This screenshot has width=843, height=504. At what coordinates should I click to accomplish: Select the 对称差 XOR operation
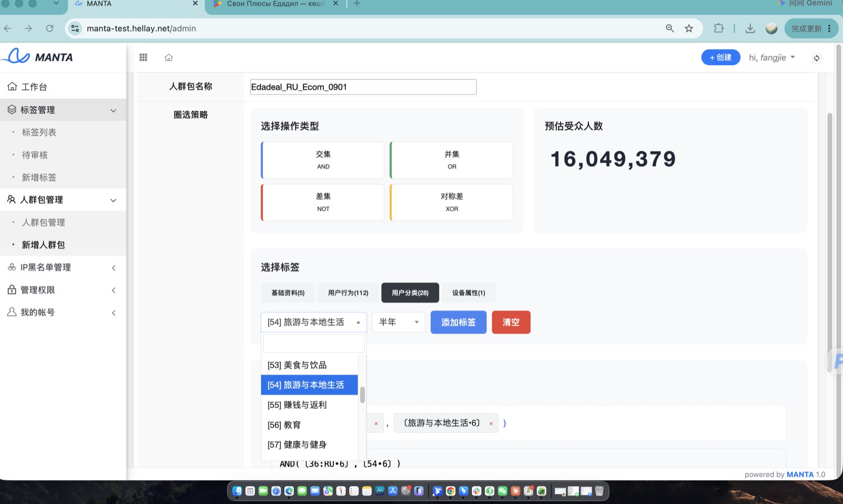click(x=452, y=202)
